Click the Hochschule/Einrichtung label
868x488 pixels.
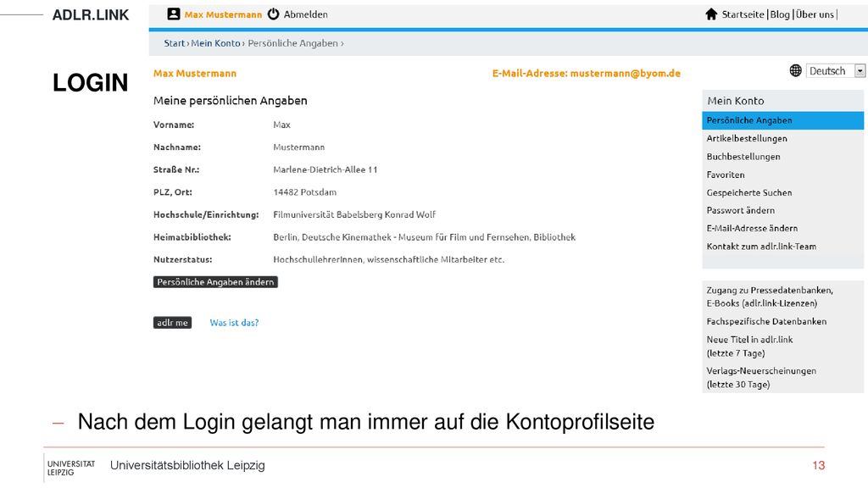click(x=206, y=214)
